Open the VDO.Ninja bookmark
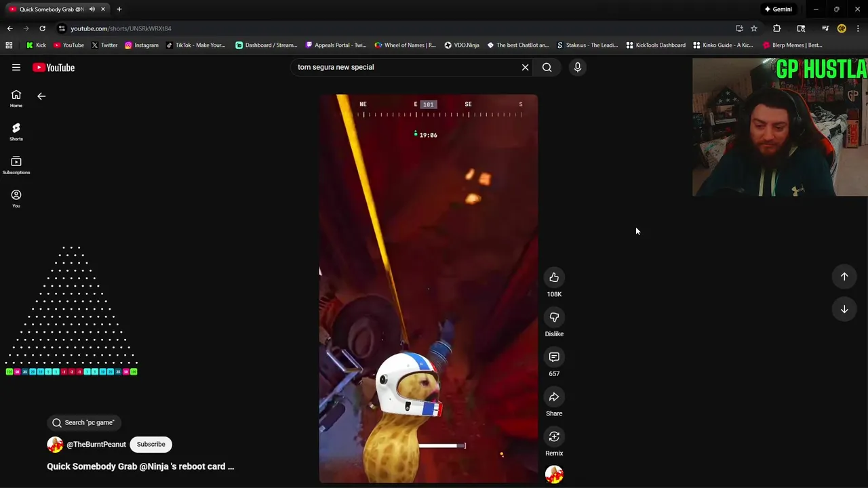 462,45
